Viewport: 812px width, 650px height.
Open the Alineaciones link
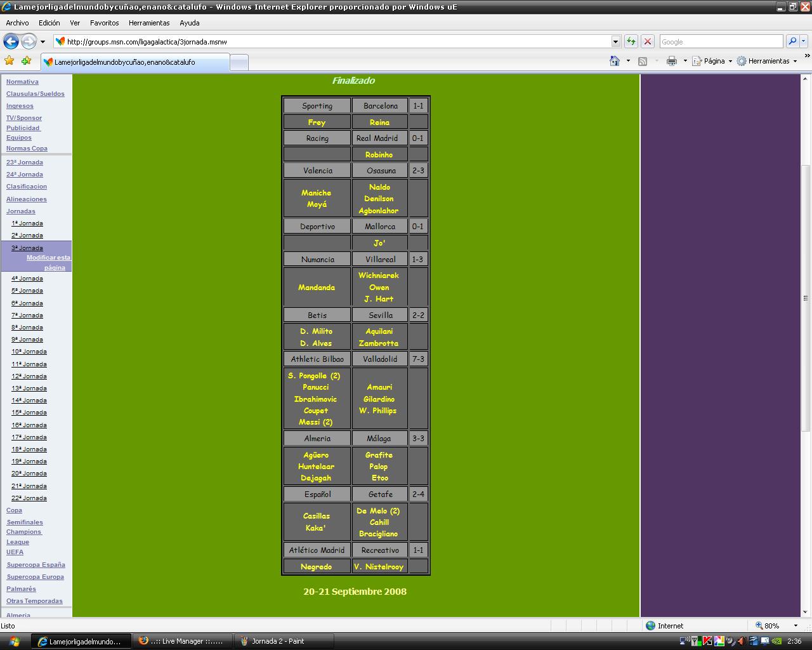[27, 199]
